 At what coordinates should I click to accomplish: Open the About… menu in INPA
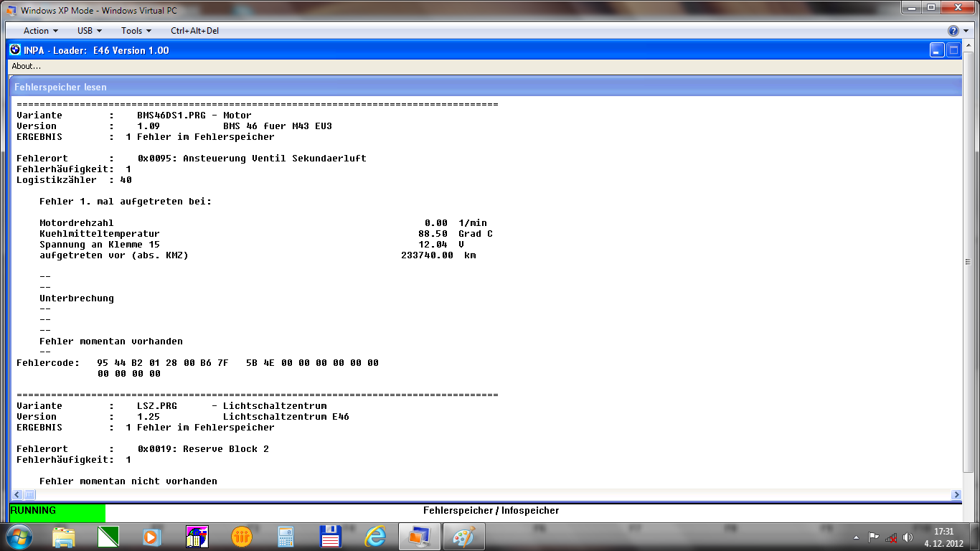[x=27, y=66]
